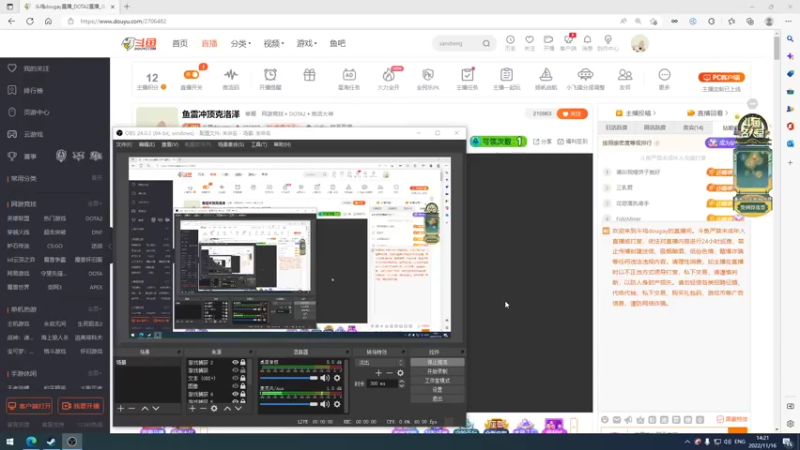Open the 挂机启航 sailboat icon

[x=546, y=74]
